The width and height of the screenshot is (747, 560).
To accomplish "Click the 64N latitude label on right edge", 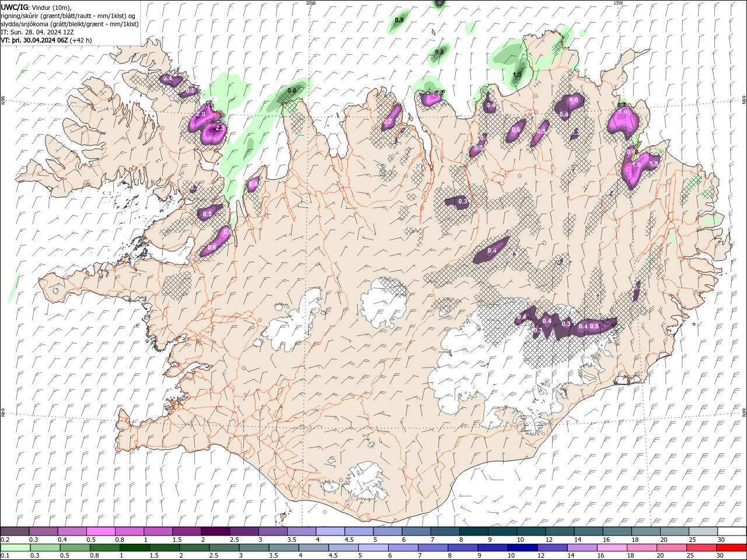I will tap(744, 412).
